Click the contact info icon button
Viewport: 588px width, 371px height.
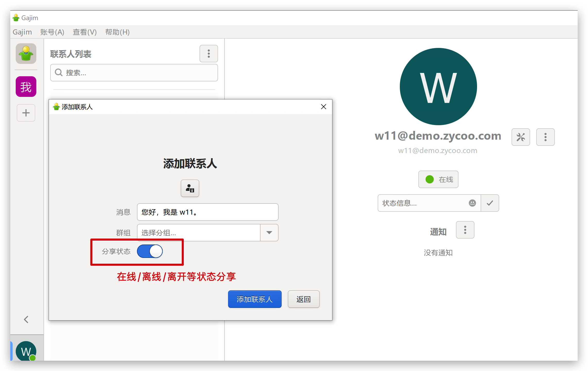[x=190, y=188]
